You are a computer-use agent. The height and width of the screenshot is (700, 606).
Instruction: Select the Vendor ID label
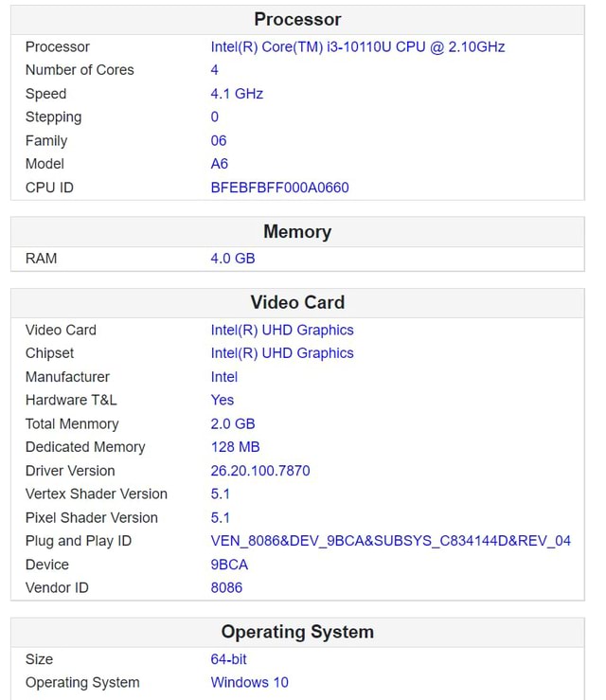coord(57,587)
